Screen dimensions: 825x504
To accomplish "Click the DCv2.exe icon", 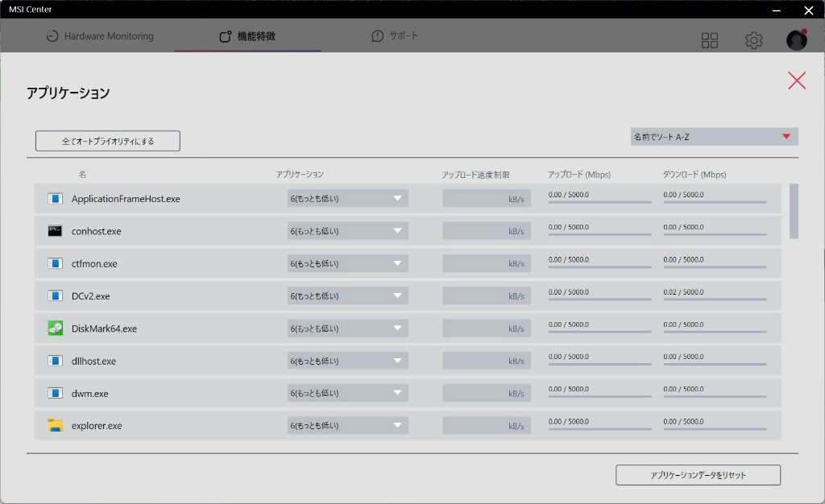I will pyautogui.click(x=56, y=296).
